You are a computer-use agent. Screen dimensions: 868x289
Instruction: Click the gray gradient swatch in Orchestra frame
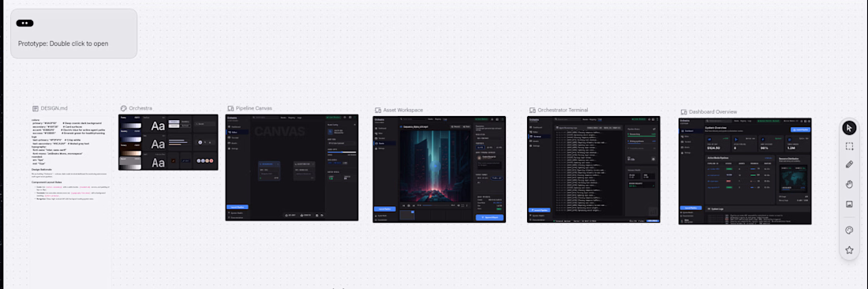click(131, 163)
